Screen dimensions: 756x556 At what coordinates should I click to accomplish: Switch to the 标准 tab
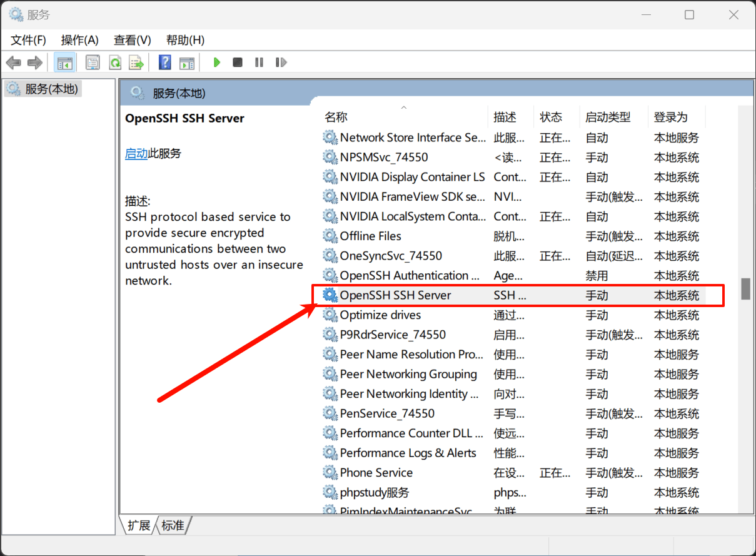pos(173,525)
